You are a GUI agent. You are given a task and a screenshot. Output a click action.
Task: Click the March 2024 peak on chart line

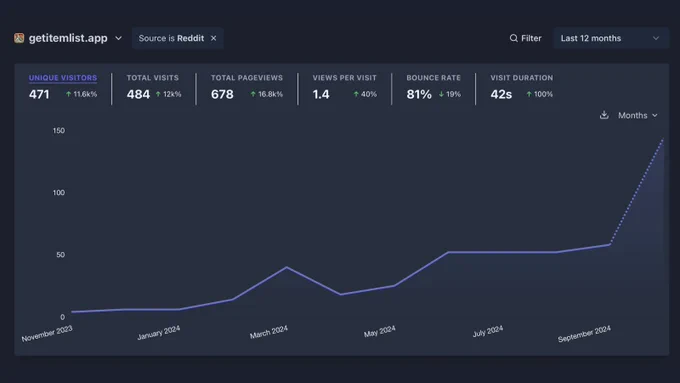click(x=287, y=267)
